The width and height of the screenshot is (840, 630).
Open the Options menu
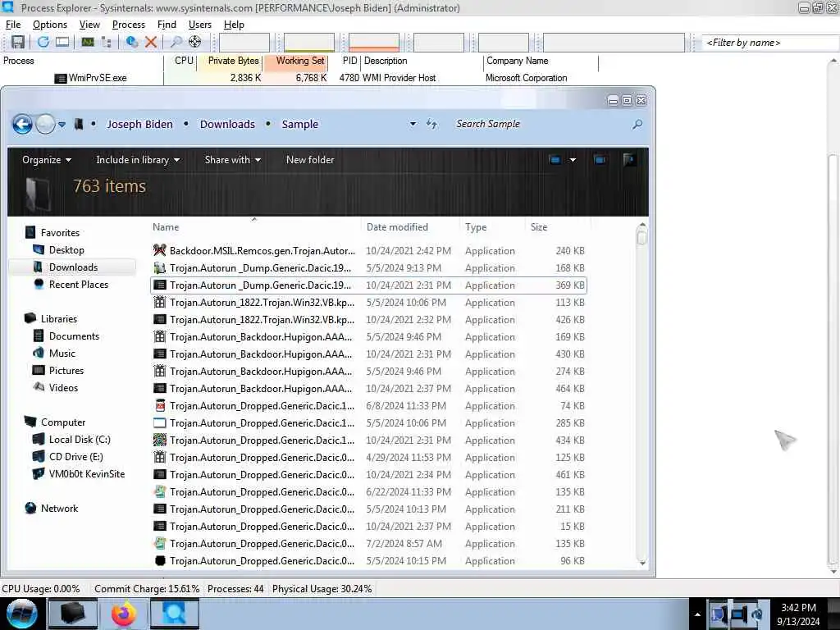coord(50,25)
